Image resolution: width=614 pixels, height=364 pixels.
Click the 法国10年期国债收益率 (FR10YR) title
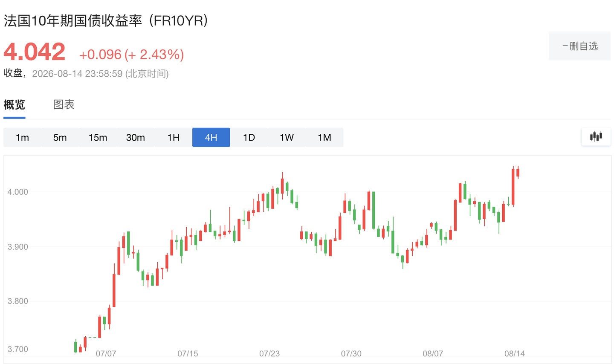coord(106,20)
